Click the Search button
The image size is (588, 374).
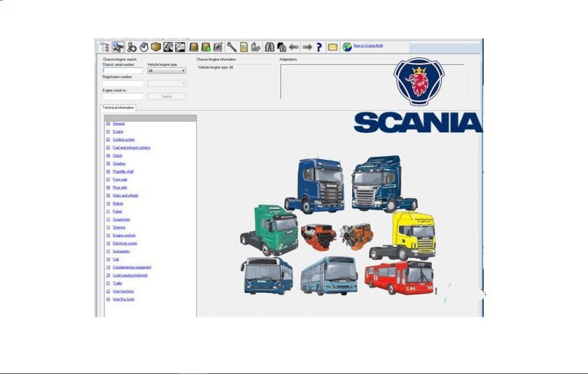(166, 96)
